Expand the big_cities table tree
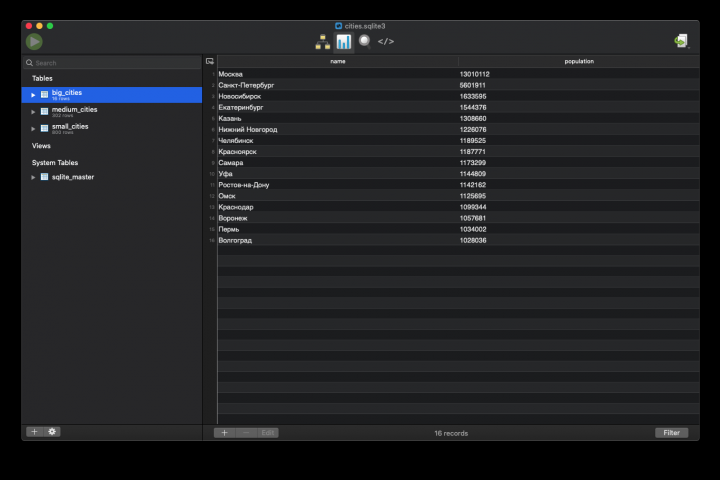The width and height of the screenshot is (720, 480). [x=33, y=95]
